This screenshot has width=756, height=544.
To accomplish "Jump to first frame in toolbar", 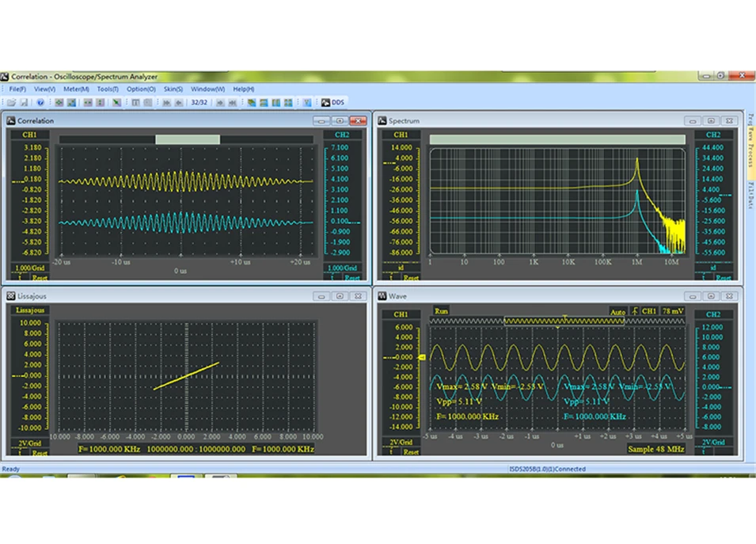I will [166, 103].
